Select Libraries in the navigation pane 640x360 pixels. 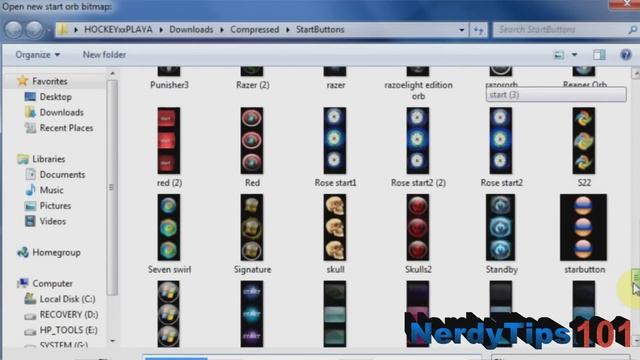48,159
